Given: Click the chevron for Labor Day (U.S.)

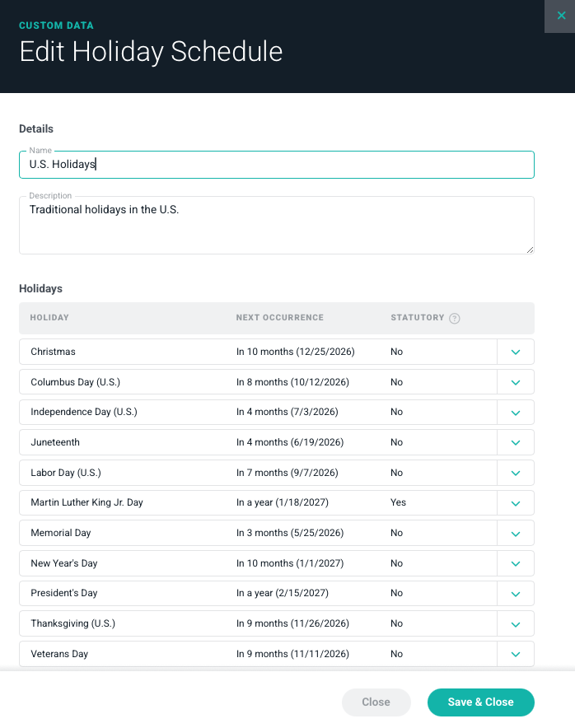Looking at the screenshot, I should tap(516, 473).
